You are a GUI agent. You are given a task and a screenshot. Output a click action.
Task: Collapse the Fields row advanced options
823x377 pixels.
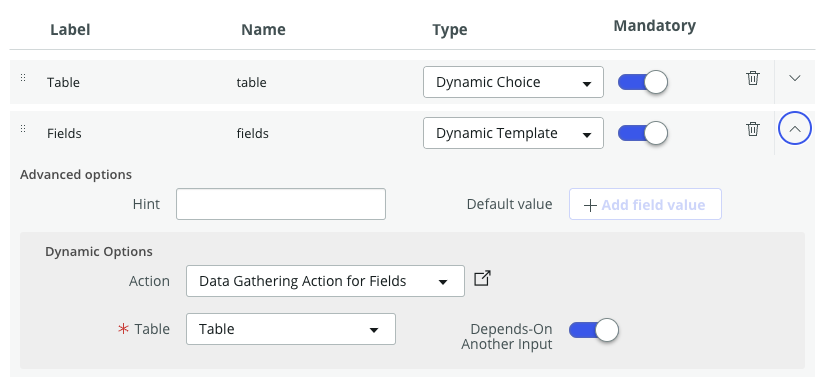[x=795, y=128]
